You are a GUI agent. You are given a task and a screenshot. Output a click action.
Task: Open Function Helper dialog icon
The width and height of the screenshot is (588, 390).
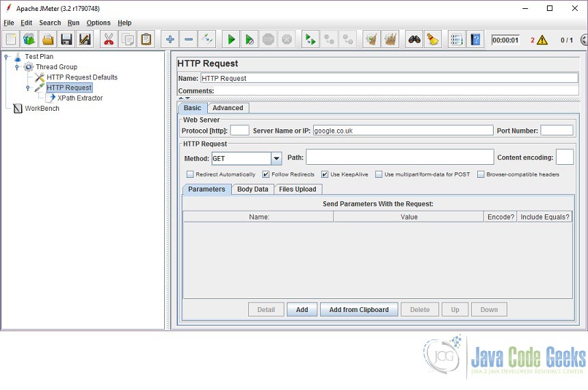coord(456,39)
